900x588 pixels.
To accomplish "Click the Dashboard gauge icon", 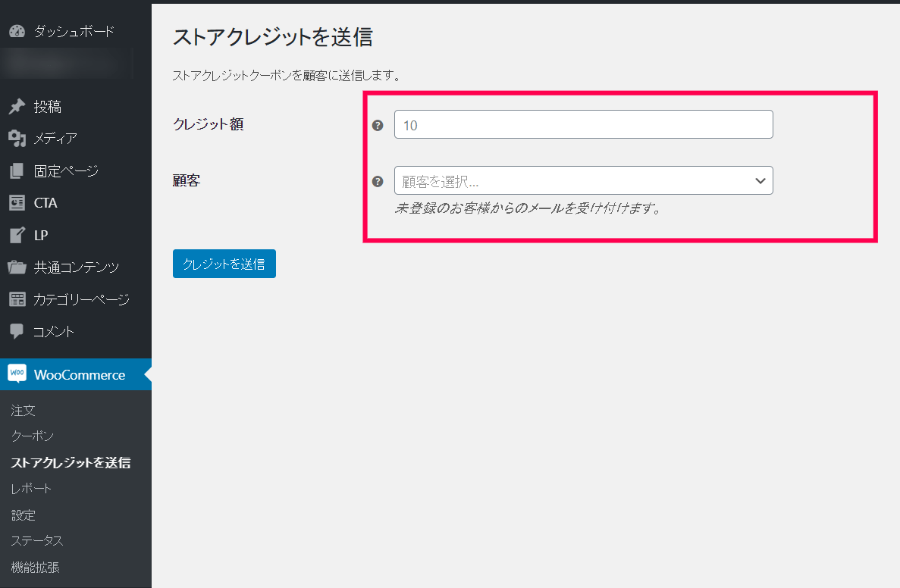I will coord(17,32).
